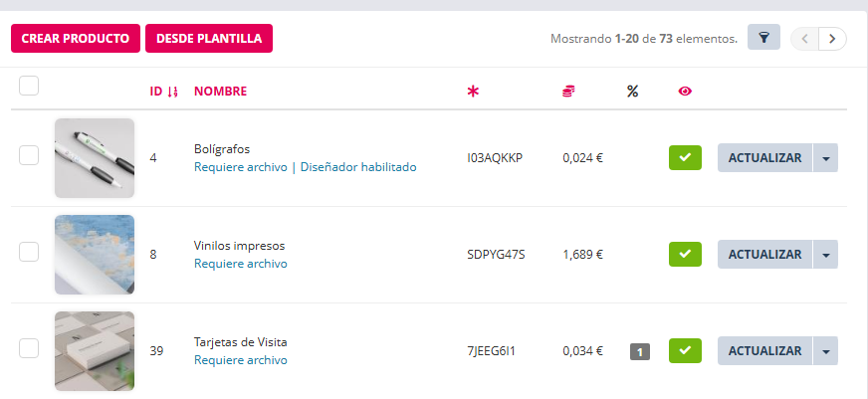Click the Crear Producto button
868x399 pixels.
76,39
